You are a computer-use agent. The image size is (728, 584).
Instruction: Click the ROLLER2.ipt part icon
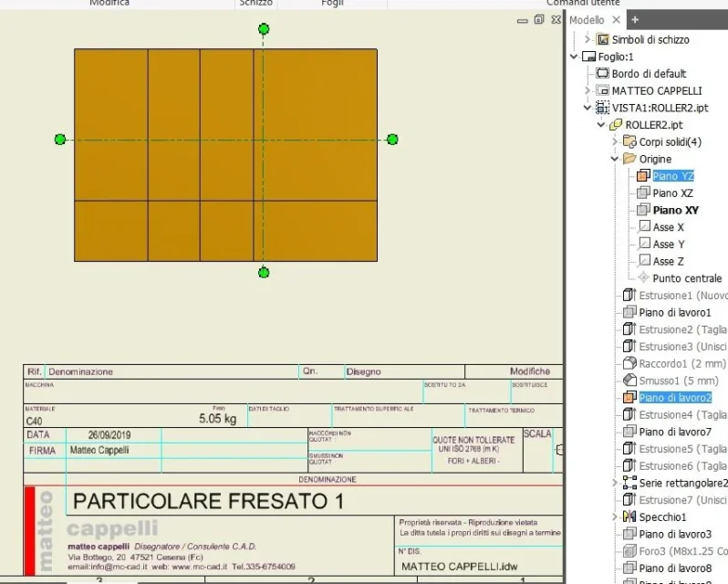click(x=616, y=124)
